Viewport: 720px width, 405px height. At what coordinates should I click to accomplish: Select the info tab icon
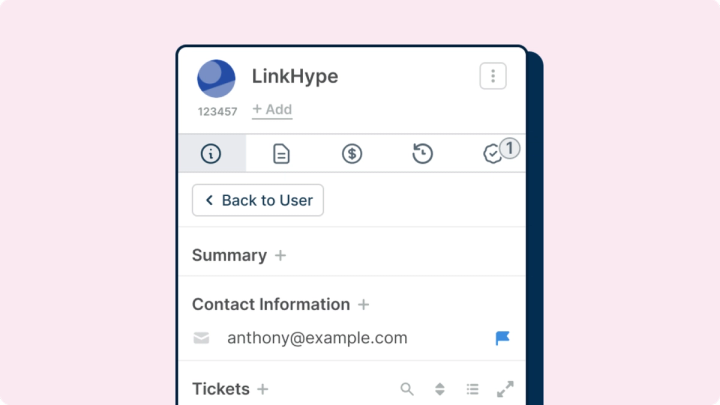point(211,153)
